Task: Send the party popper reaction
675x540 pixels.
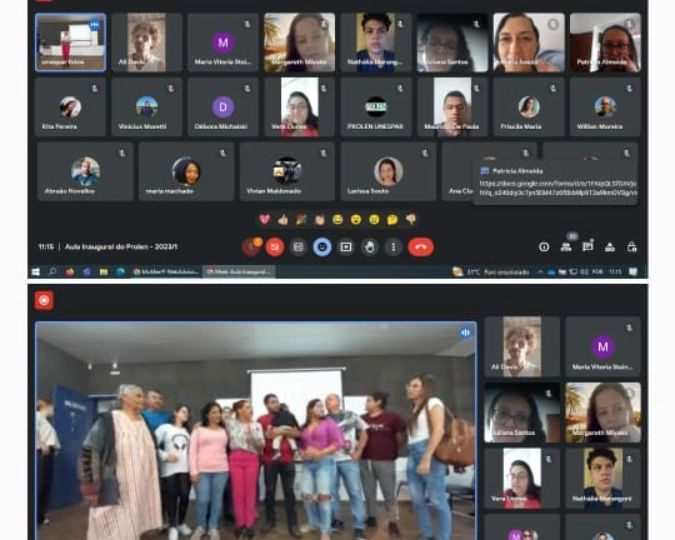Action: 301,220
